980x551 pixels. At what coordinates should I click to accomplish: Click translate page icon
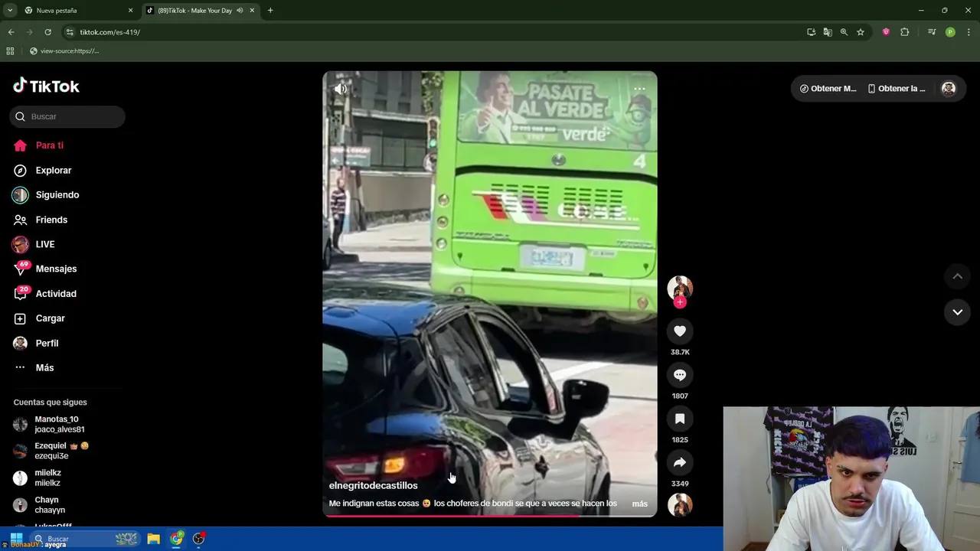pyautogui.click(x=828, y=32)
